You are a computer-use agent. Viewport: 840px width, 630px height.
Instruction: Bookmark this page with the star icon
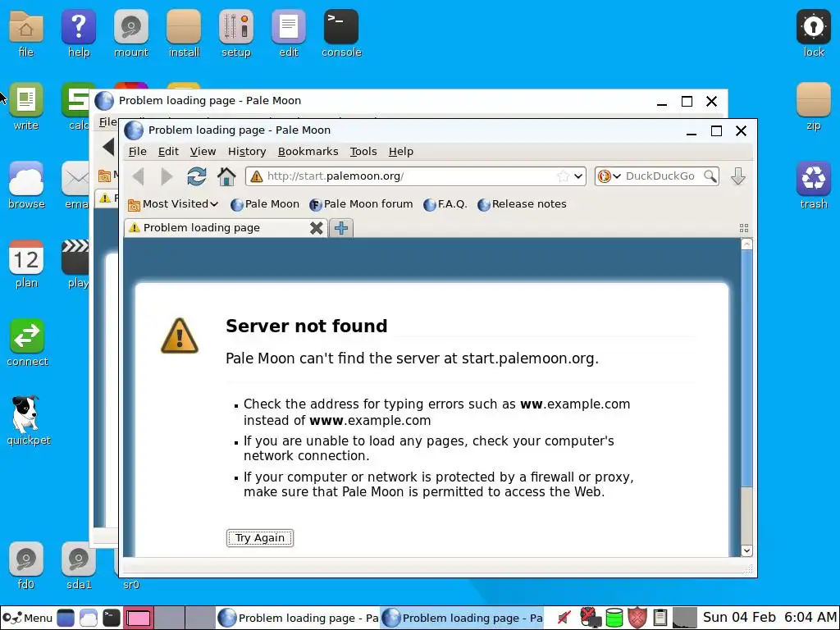click(x=563, y=176)
